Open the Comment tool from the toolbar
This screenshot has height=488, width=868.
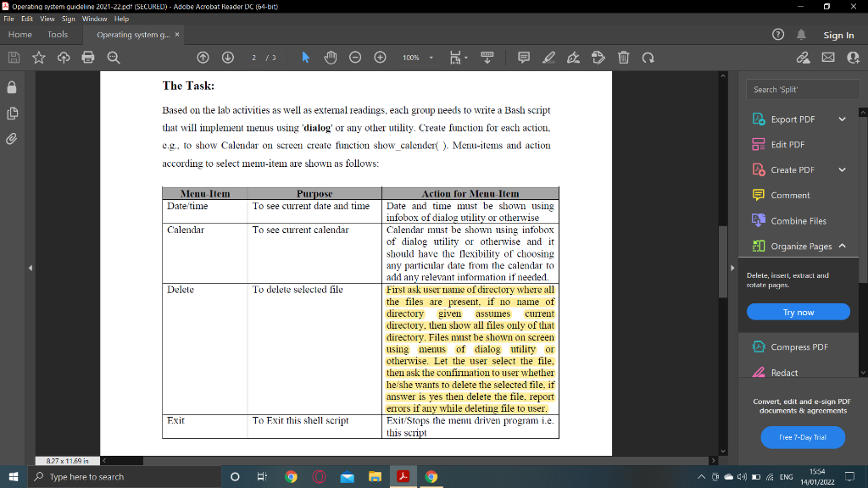coord(526,57)
